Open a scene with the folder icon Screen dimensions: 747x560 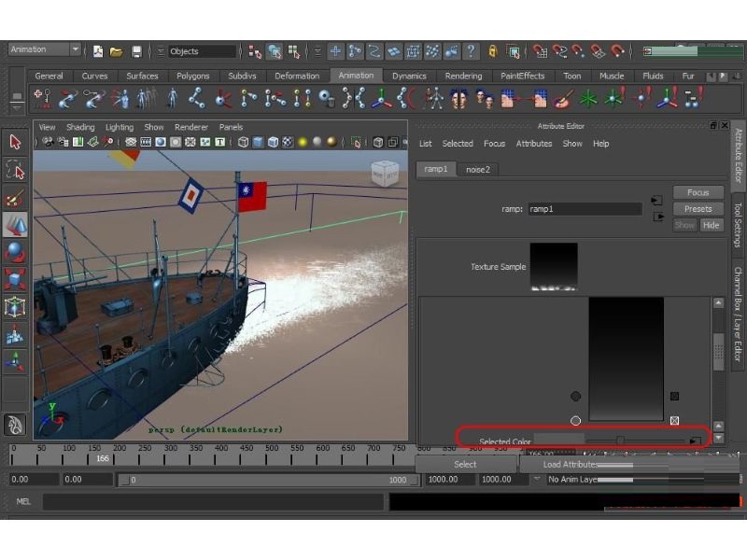(x=117, y=51)
